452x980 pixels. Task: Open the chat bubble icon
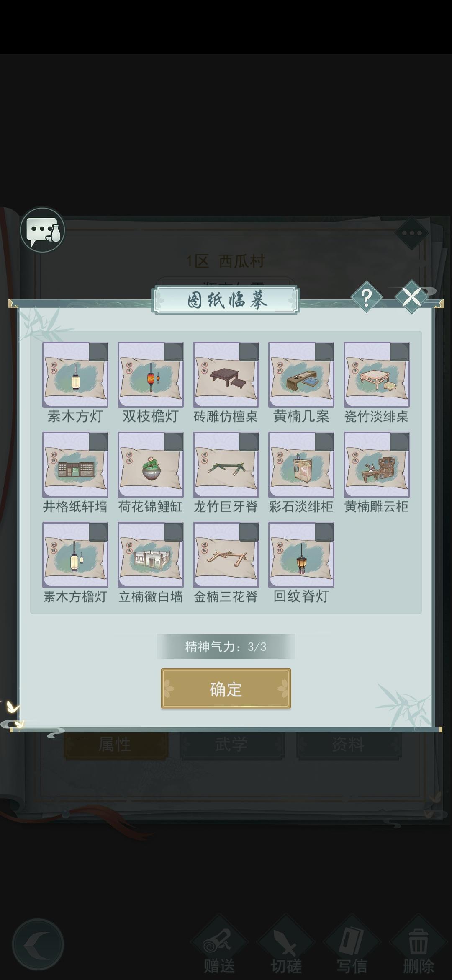pos(42,230)
